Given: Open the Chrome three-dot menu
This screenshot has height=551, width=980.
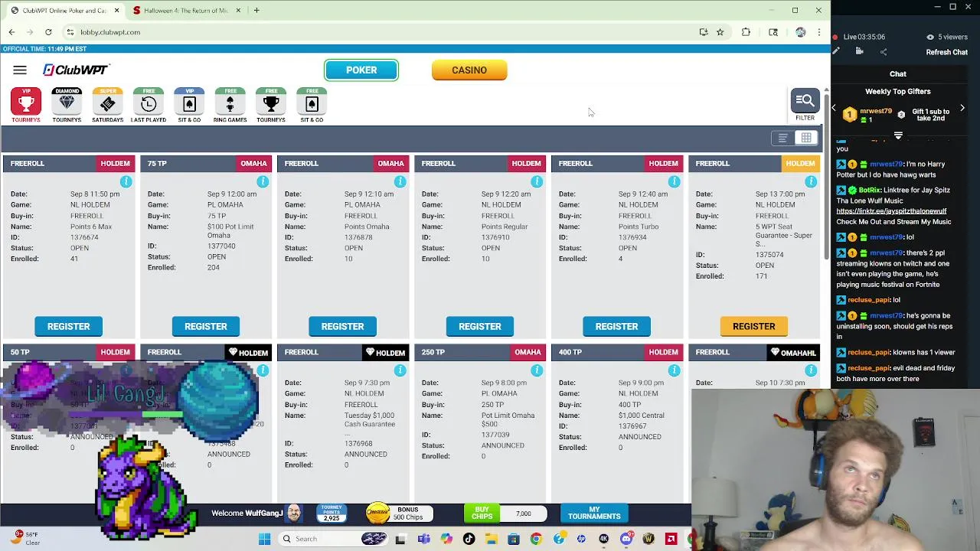Looking at the screenshot, I should (819, 32).
